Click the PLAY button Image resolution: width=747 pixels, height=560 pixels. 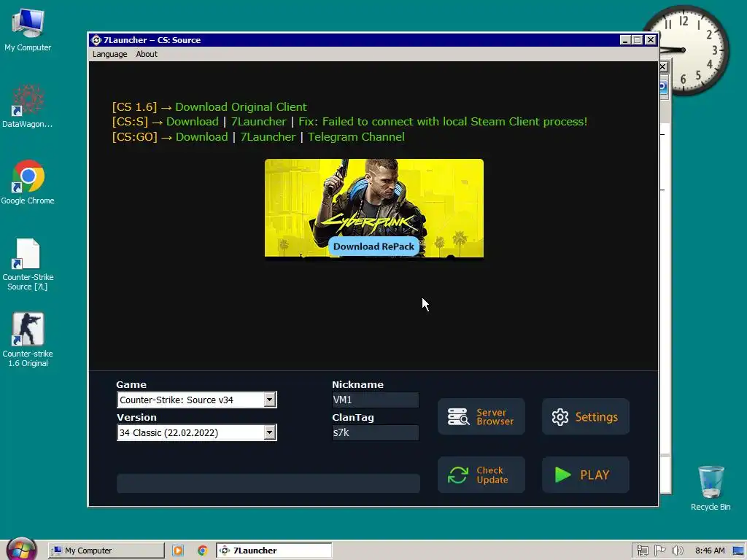[586, 475]
